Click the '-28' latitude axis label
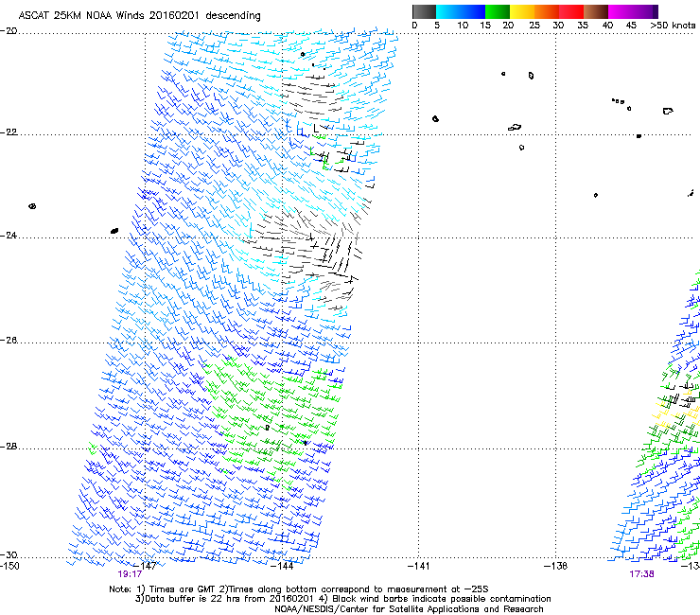Screen dimensions: 700x615 (x=9, y=447)
